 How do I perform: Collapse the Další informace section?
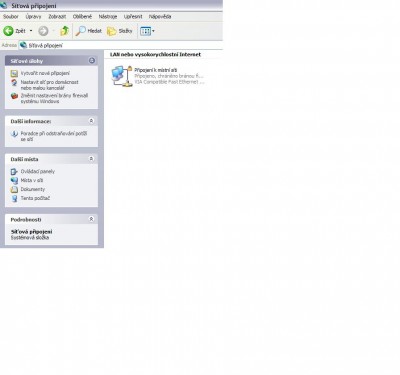coord(91,121)
